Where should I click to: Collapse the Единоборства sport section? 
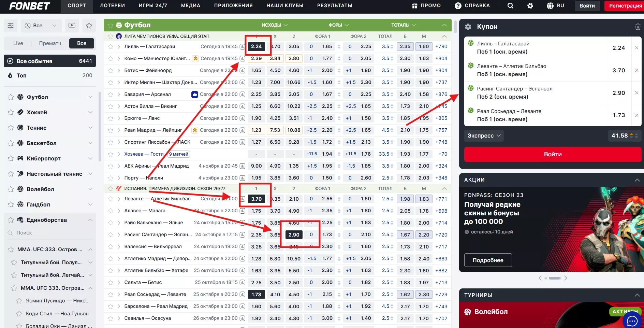click(x=90, y=220)
